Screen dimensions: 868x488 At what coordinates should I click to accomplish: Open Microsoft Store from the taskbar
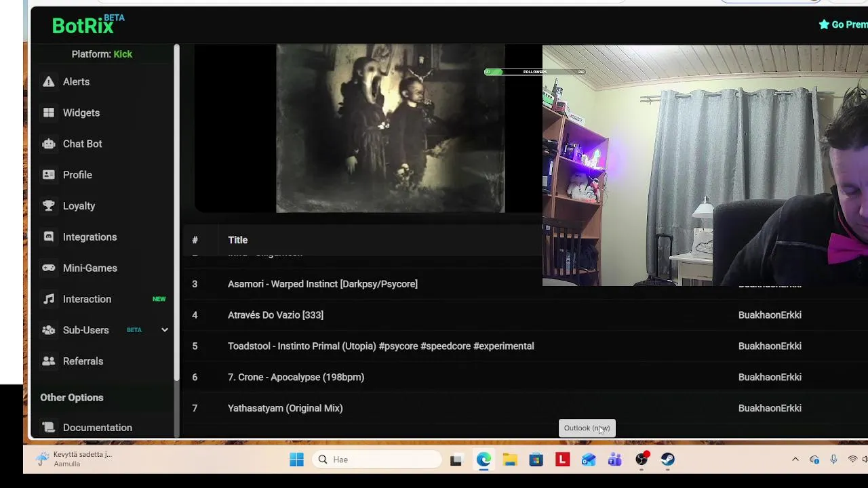coord(536,460)
